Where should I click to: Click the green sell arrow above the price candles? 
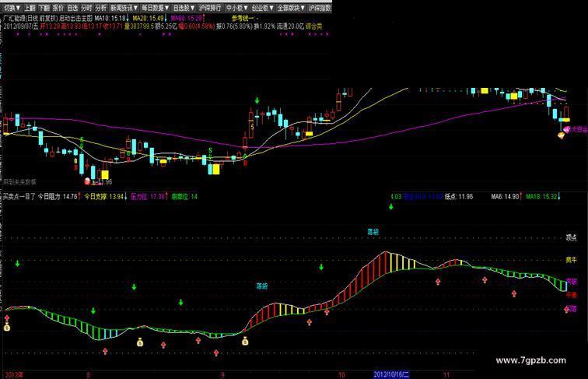click(x=257, y=100)
